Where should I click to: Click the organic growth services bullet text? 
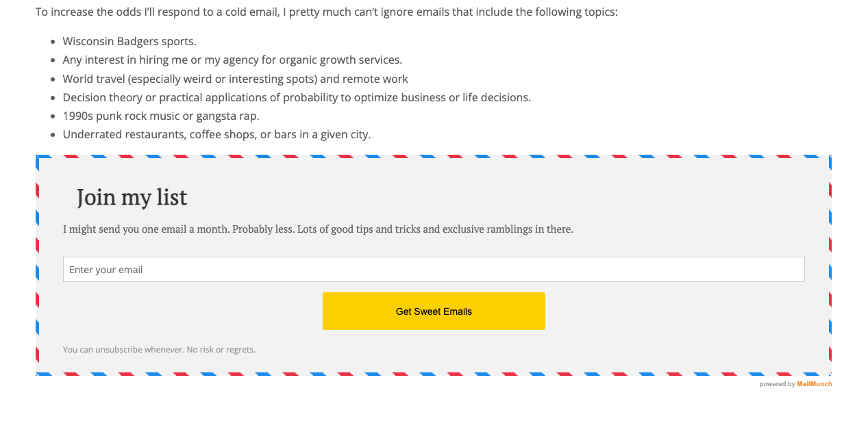(232, 60)
